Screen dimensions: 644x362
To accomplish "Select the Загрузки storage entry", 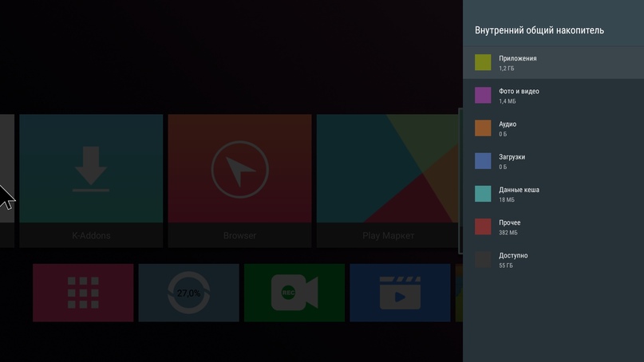I will (x=553, y=161).
